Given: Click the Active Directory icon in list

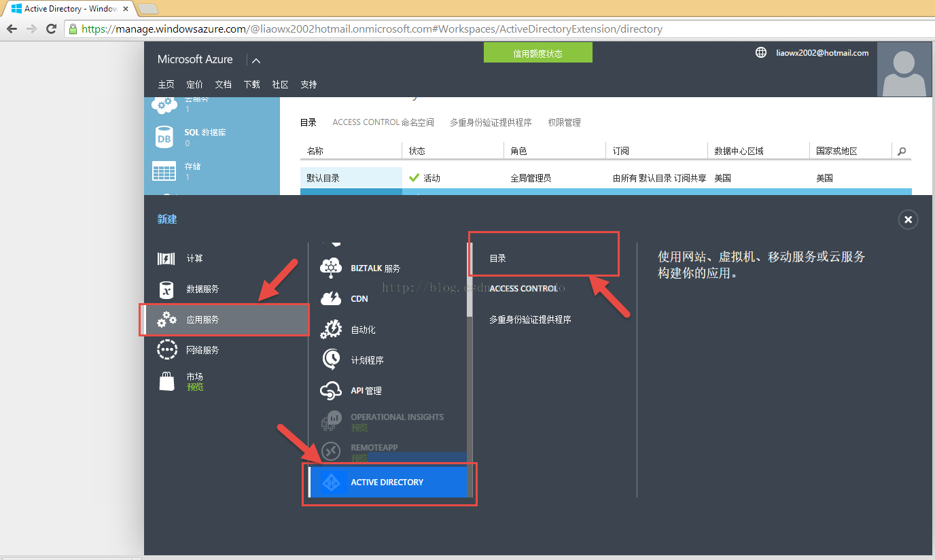Looking at the screenshot, I should coord(332,482).
